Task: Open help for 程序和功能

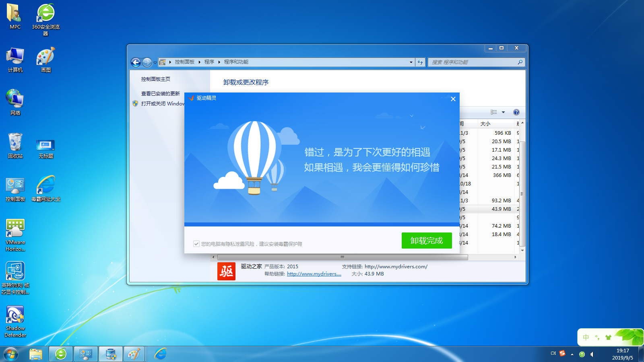Action: coord(516,112)
